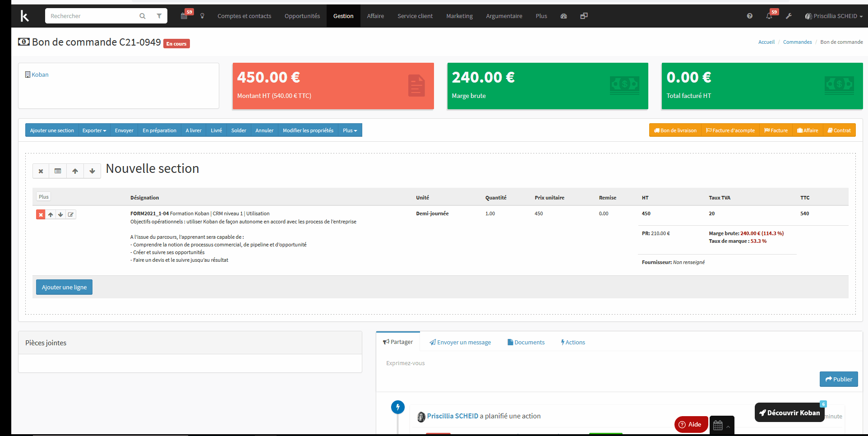The width and height of the screenshot is (868, 436).
Task: Click the search magnifier icon
Action: pos(143,16)
